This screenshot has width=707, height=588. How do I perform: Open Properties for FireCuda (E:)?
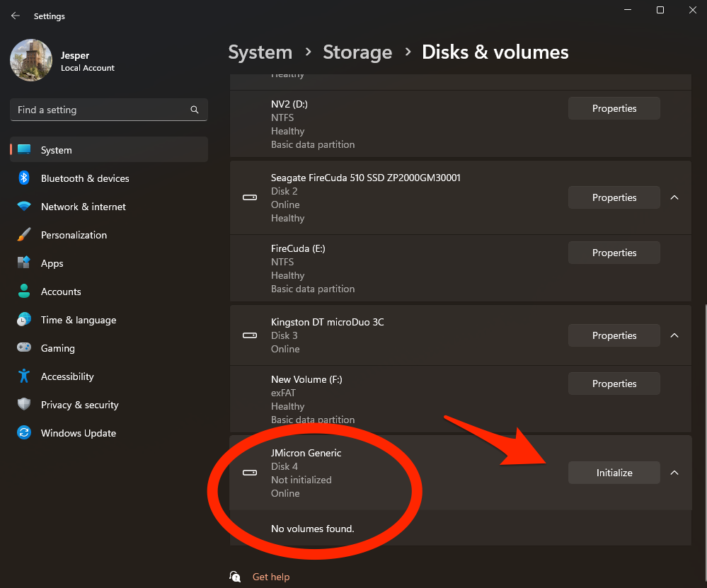tap(614, 253)
